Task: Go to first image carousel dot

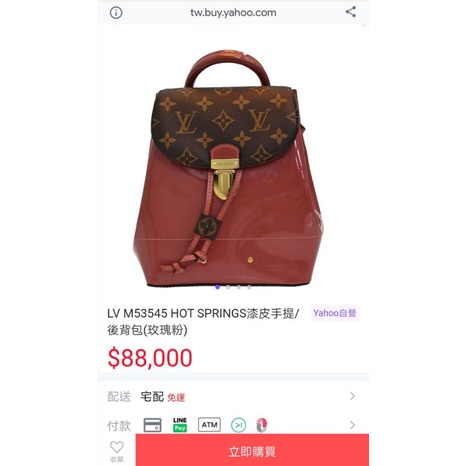Action: [x=218, y=287]
